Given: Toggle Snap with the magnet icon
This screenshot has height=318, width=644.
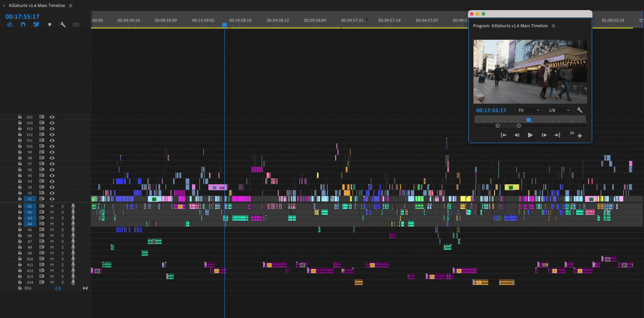Looking at the screenshot, I should coord(23,24).
